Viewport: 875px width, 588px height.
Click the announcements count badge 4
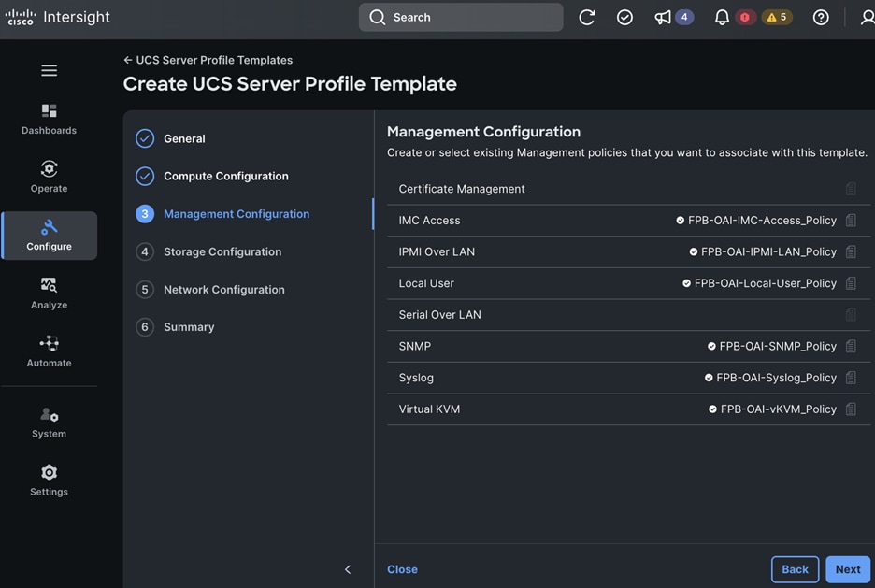click(x=684, y=17)
